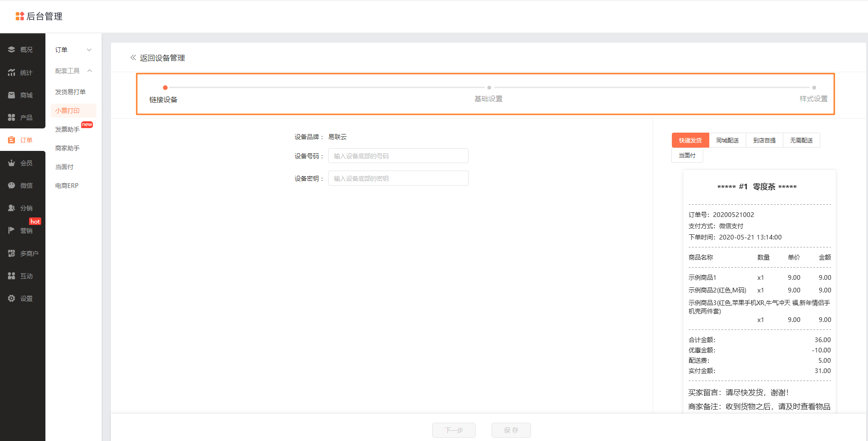The image size is (868, 441).
Task: Click the 示例商品2(红色,M码) row name
Action: tap(717, 290)
